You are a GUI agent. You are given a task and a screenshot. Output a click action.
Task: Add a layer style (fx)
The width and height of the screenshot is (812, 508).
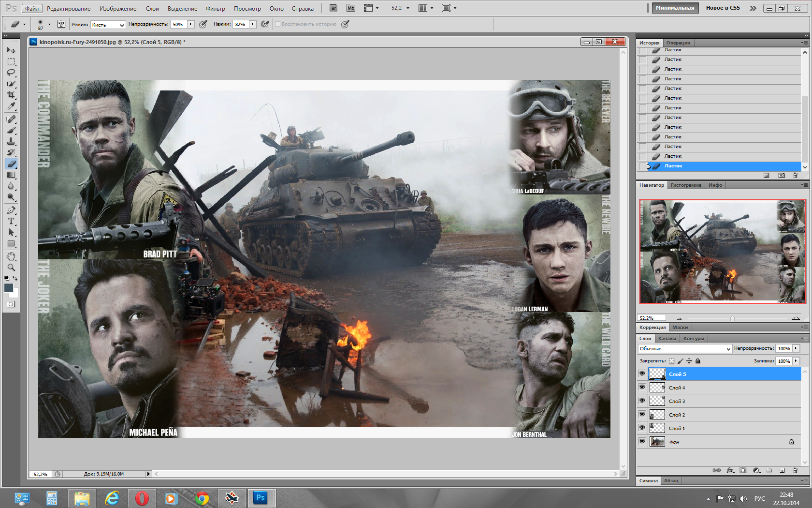coord(730,470)
